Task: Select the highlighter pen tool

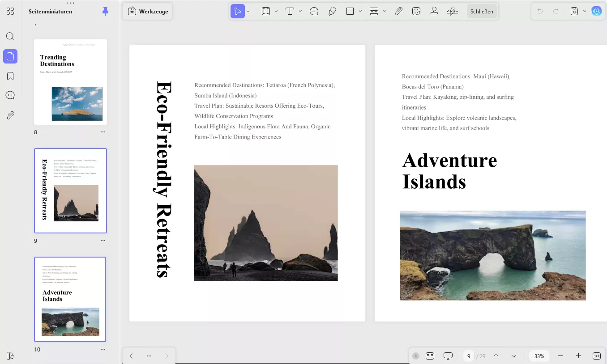Action: click(332, 12)
